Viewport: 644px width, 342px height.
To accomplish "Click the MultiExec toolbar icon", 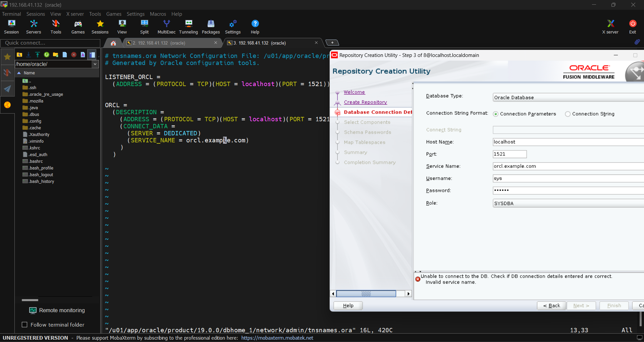I will pyautogui.click(x=166, y=27).
